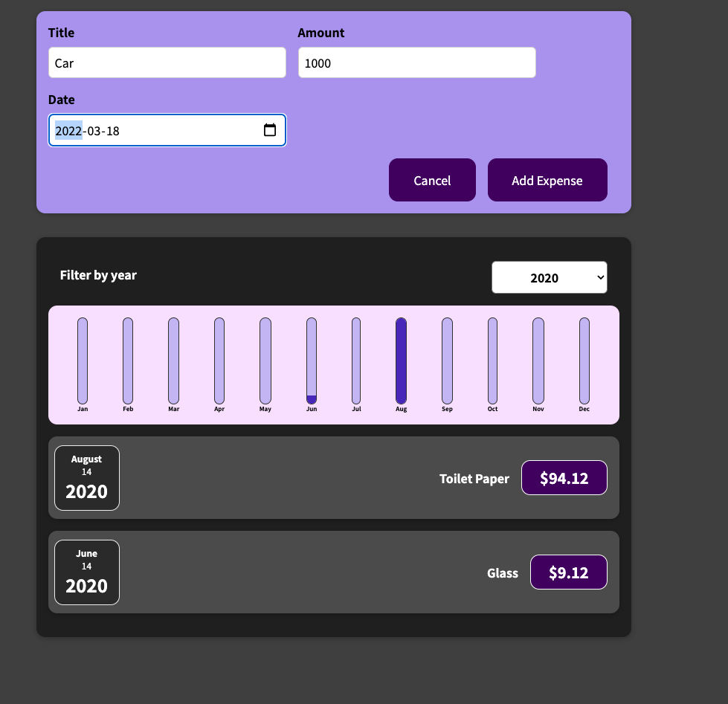Click the $94.12 price badge for Toilet Paper

click(564, 477)
